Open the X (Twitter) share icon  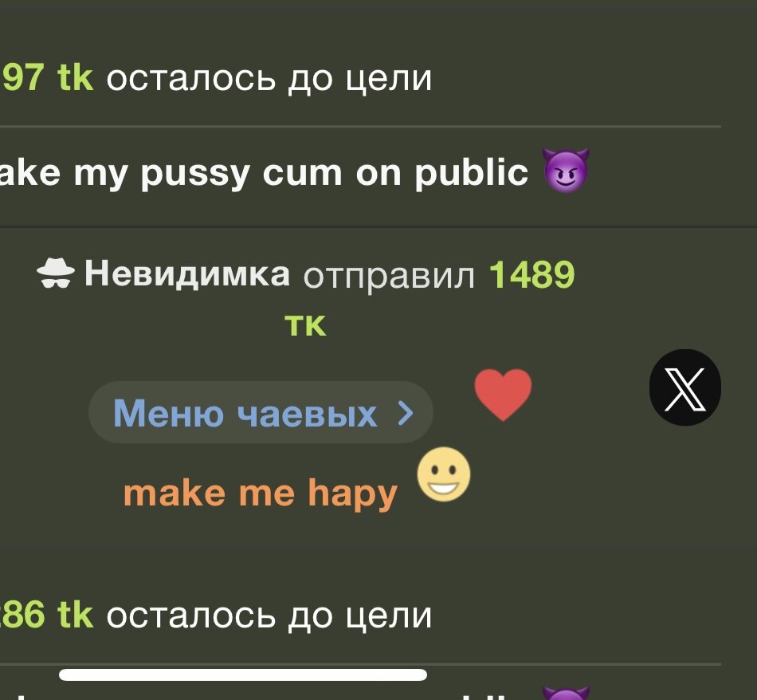[x=685, y=387]
